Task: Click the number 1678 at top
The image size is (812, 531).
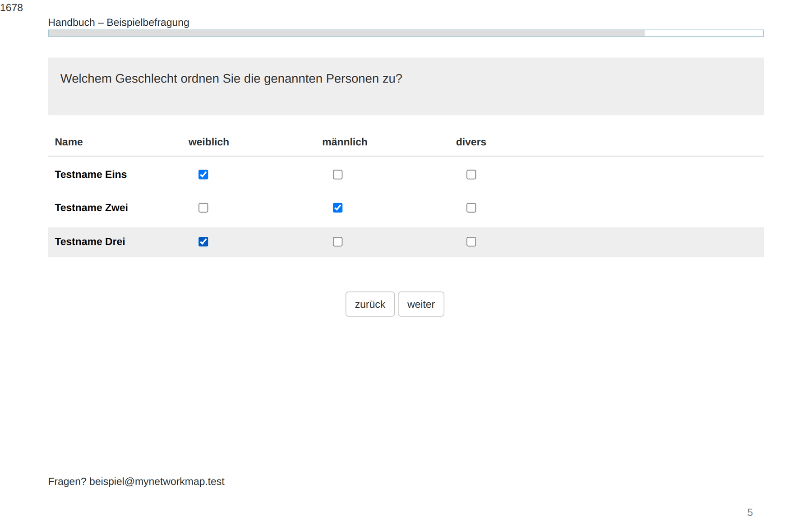Action: pyautogui.click(x=11, y=8)
